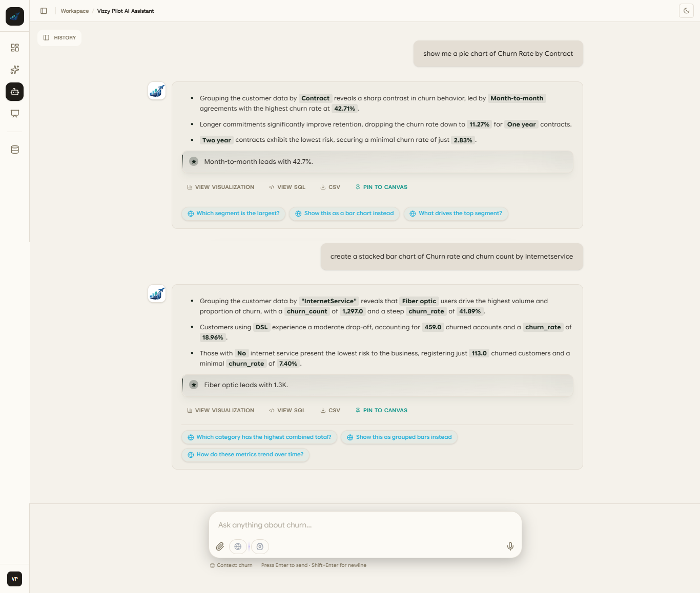Click the 'show me a pie chart' user message
The height and width of the screenshot is (593, 700).
pyautogui.click(x=498, y=54)
